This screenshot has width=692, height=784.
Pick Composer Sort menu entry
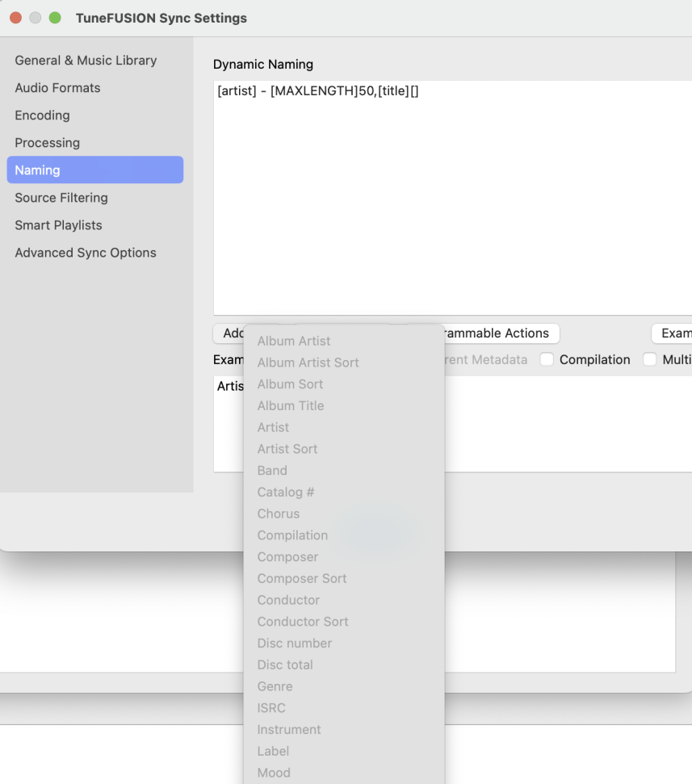(x=344, y=578)
